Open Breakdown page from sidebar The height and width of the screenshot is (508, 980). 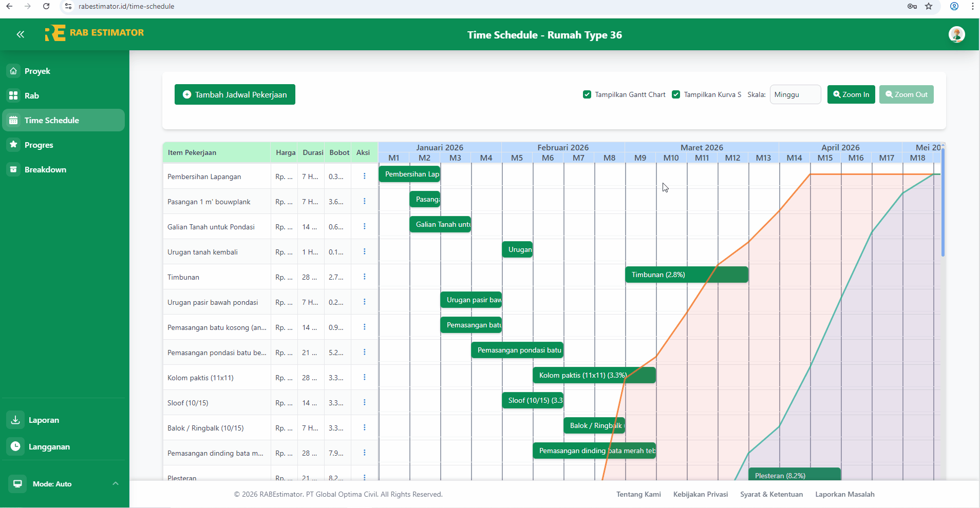[45, 169]
